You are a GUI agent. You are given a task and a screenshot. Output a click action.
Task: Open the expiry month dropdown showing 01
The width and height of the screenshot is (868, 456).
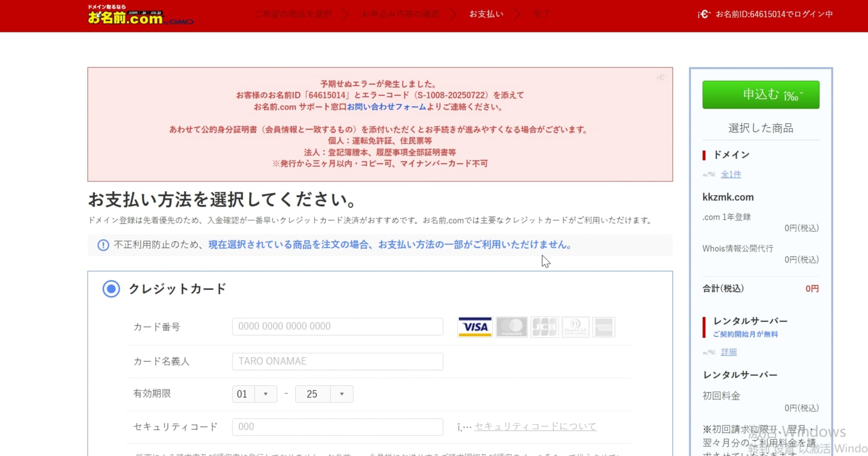(254, 394)
